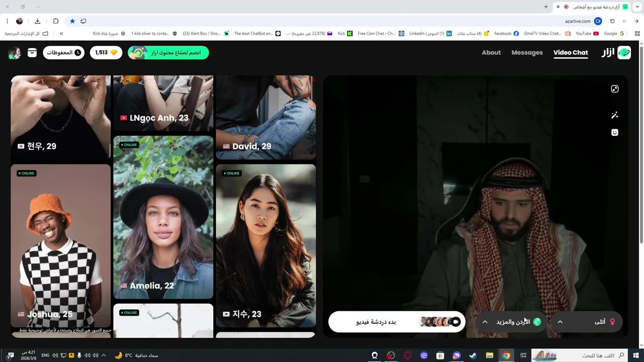Open the About tab
The image size is (644, 362).
pyautogui.click(x=491, y=52)
